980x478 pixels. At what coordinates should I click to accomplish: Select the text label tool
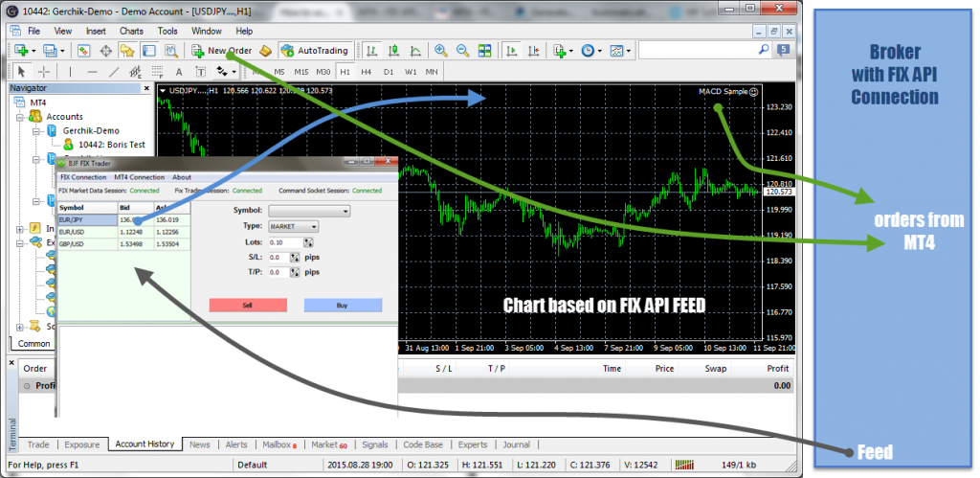click(200, 72)
